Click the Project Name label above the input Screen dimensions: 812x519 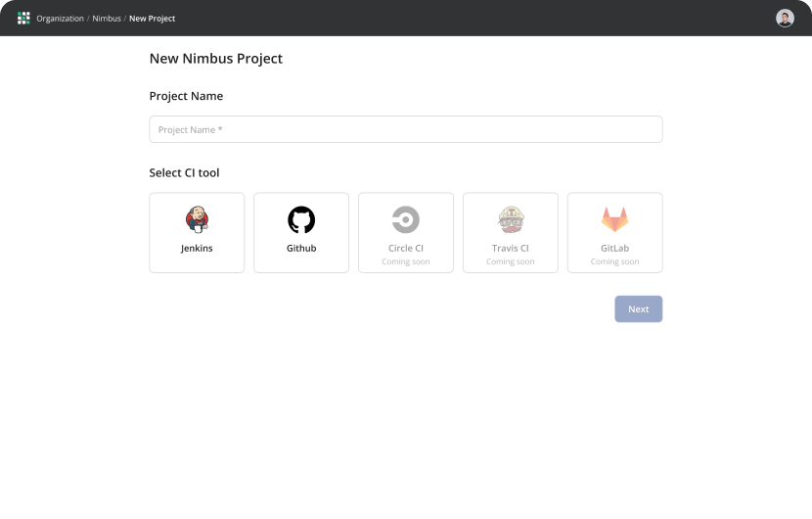click(186, 96)
